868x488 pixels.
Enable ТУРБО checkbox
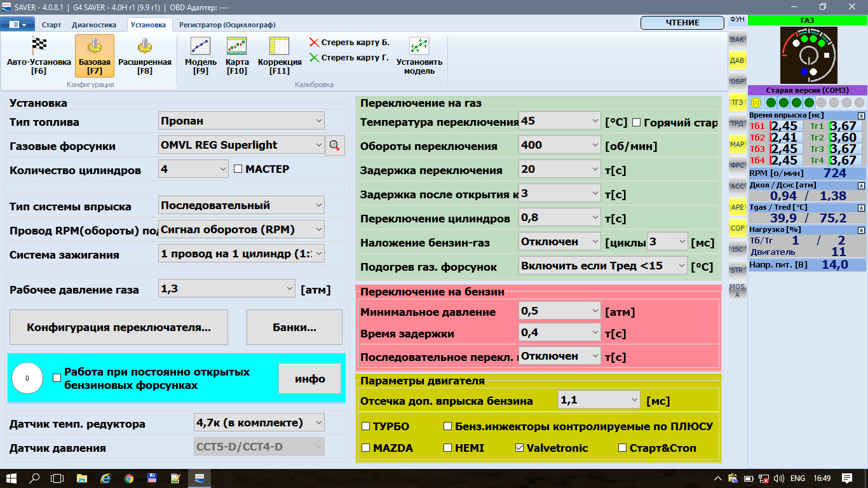[365, 426]
